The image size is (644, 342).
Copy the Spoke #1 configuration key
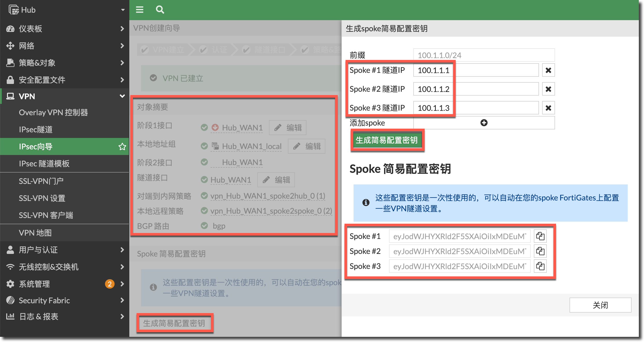point(540,236)
